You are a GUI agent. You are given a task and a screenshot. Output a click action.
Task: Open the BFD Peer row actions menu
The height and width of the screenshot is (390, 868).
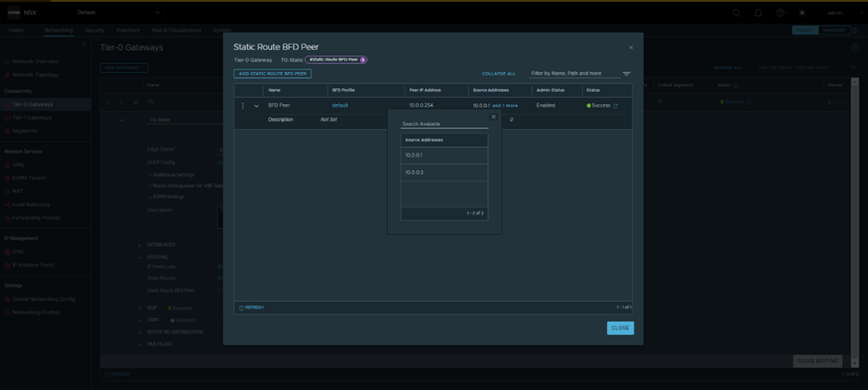tap(242, 106)
